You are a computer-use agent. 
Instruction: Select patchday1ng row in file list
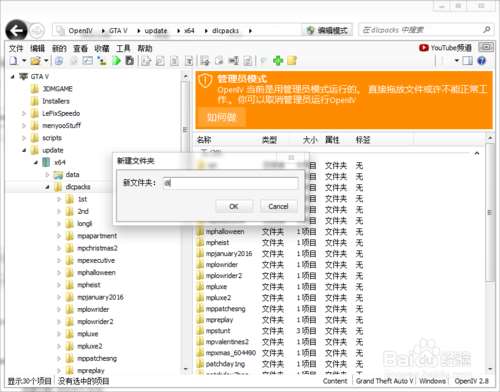click(280, 364)
